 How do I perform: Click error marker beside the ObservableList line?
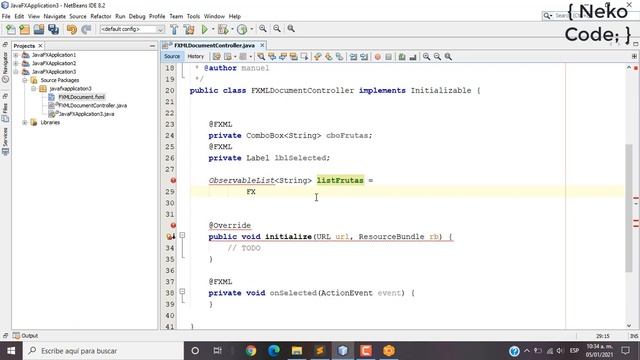pos(173,180)
